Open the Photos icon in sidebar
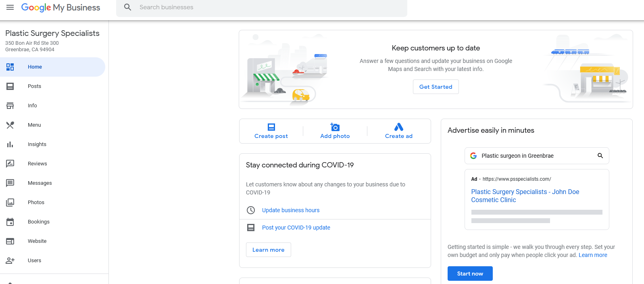Image resolution: width=644 pixels, height=284 pixels. [x=10, y=203]
